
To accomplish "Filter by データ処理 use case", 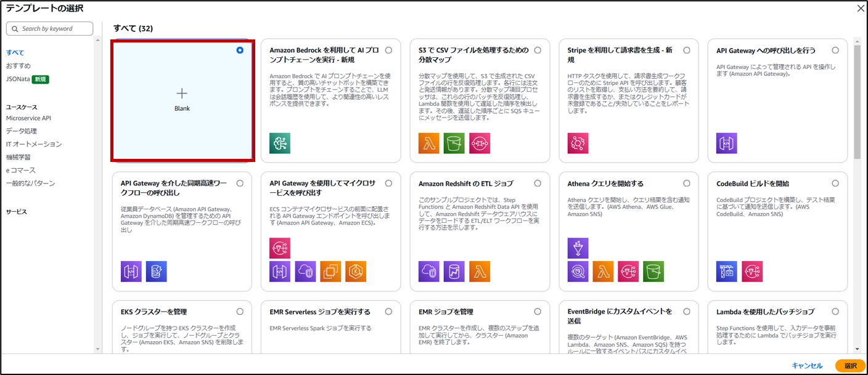I will [22, 131].
